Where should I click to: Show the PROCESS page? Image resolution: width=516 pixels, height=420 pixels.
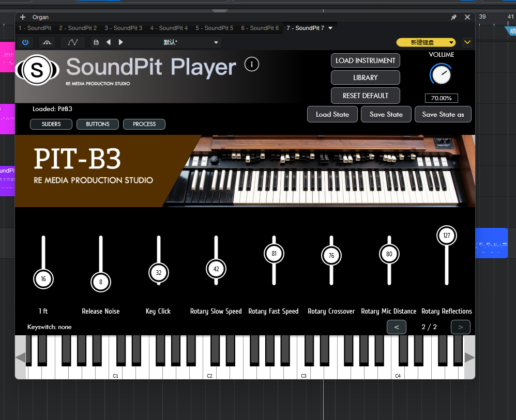[x=144, y=124]
